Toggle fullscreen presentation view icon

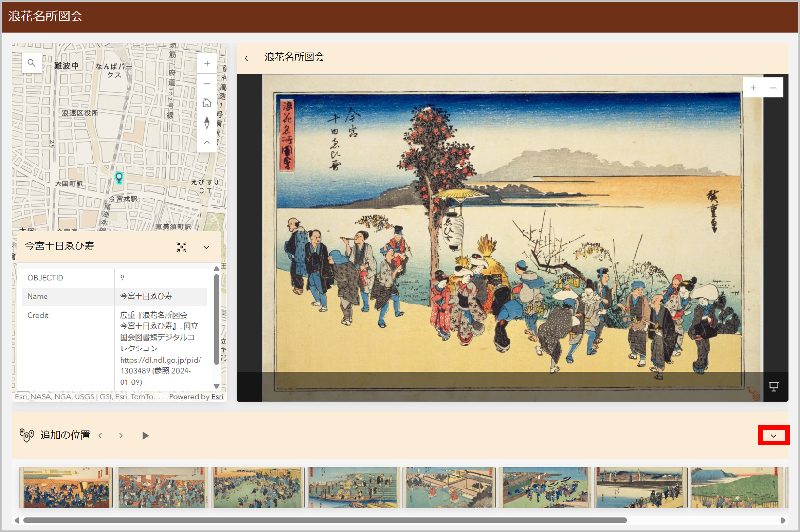[x=774, y=386]
